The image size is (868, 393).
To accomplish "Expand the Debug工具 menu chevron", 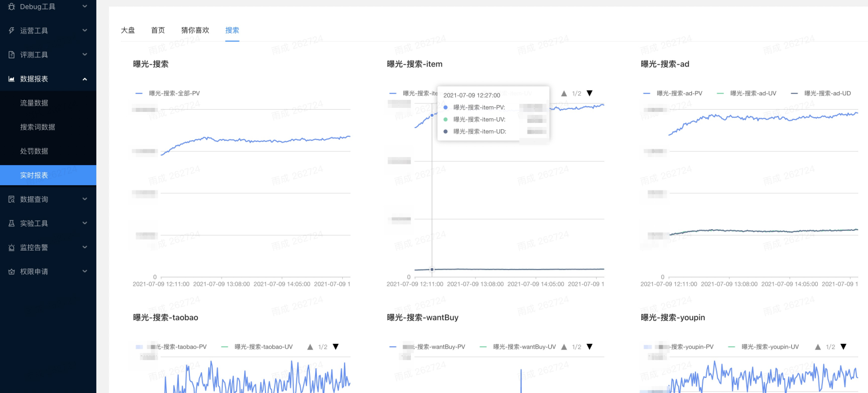I will (x=85, y=6).
